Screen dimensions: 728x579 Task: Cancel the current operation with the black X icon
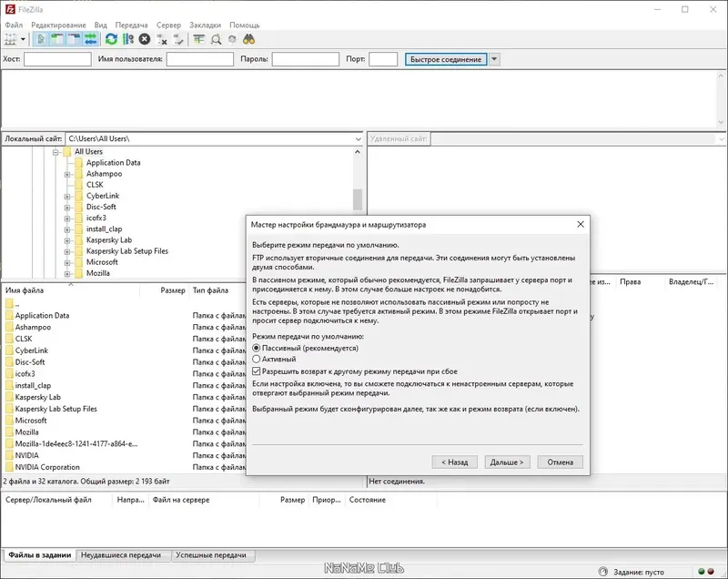click(x=145, y=39)
